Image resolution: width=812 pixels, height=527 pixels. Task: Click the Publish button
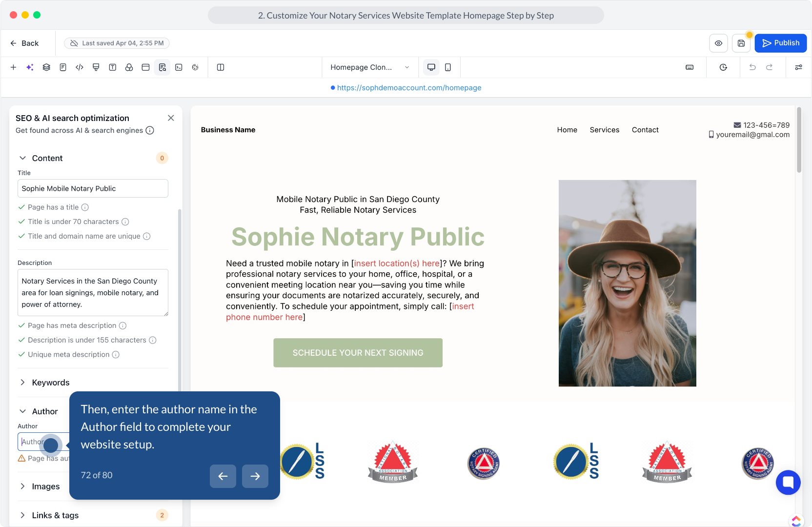pos(780,43)
